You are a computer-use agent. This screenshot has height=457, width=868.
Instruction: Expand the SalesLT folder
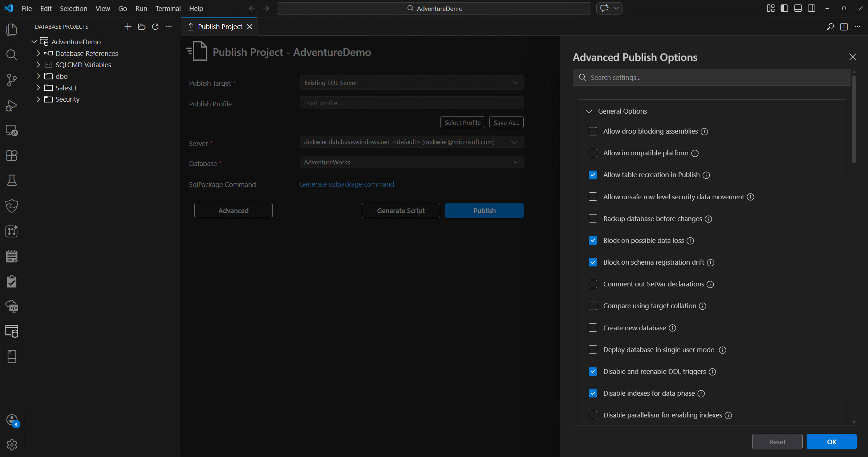pyautogui.click(x=38, y=88)
